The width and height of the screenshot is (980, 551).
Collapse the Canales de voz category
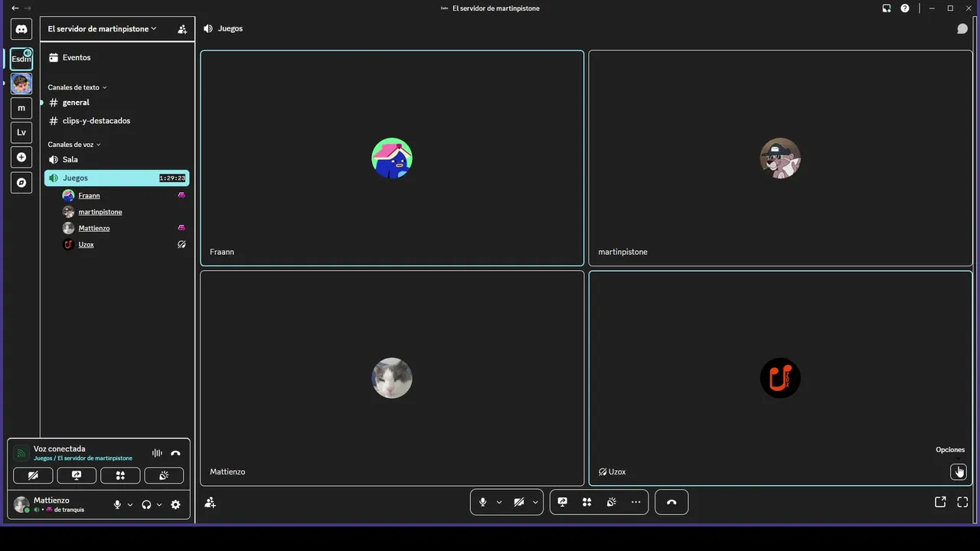74,145
